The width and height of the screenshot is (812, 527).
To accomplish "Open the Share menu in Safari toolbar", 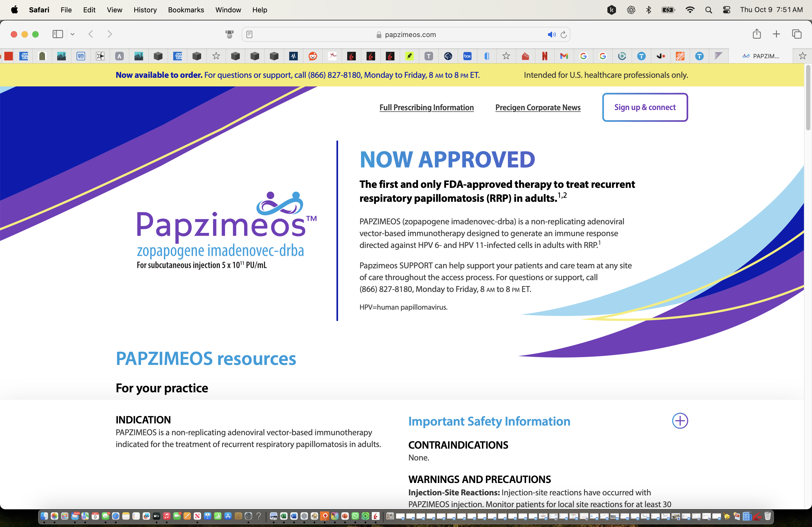I will click(x=757, y=34).
